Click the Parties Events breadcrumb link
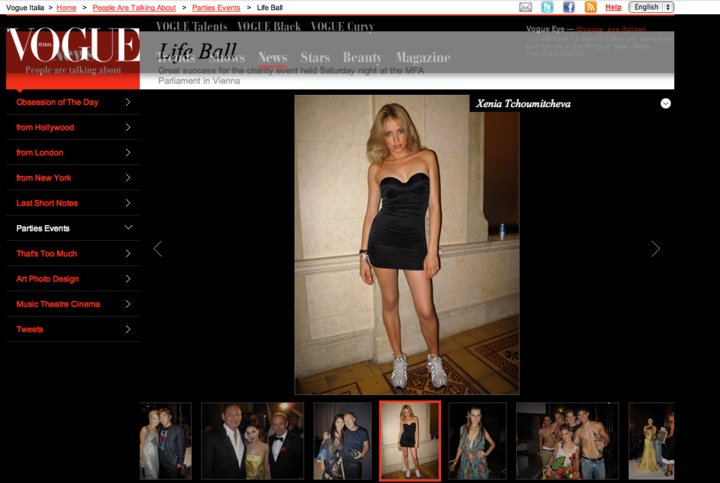 pyautogui.click(x=216, y=8)
